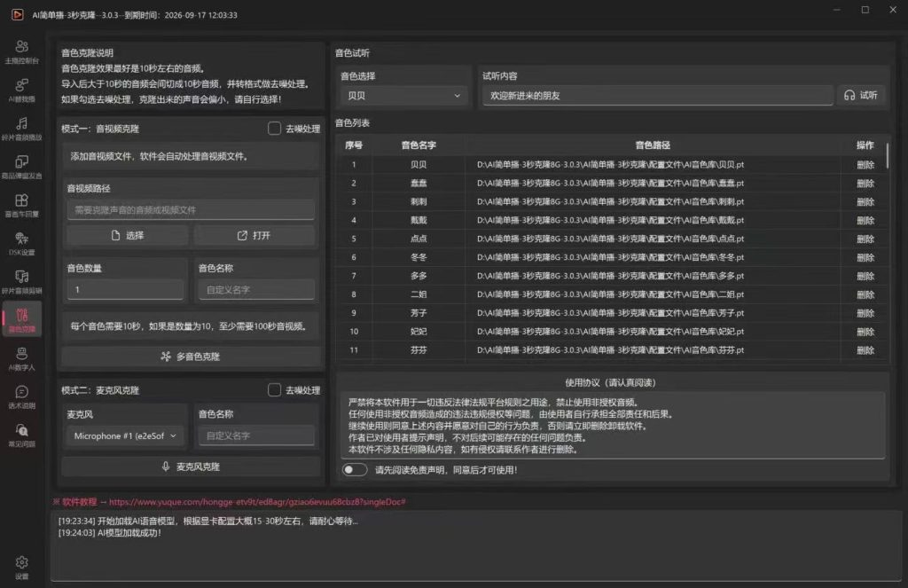The width and height of the screenshot is (908, 588).
Task: Select 芳子 name cell in row 9
Action: 419,313
